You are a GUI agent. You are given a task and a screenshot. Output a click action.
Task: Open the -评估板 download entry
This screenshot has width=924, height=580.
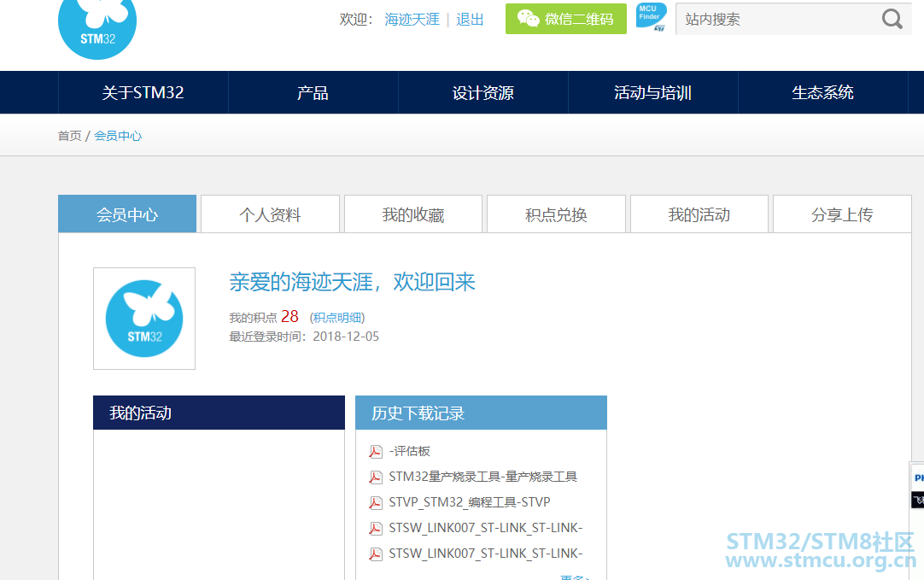(x=410, y=452)
